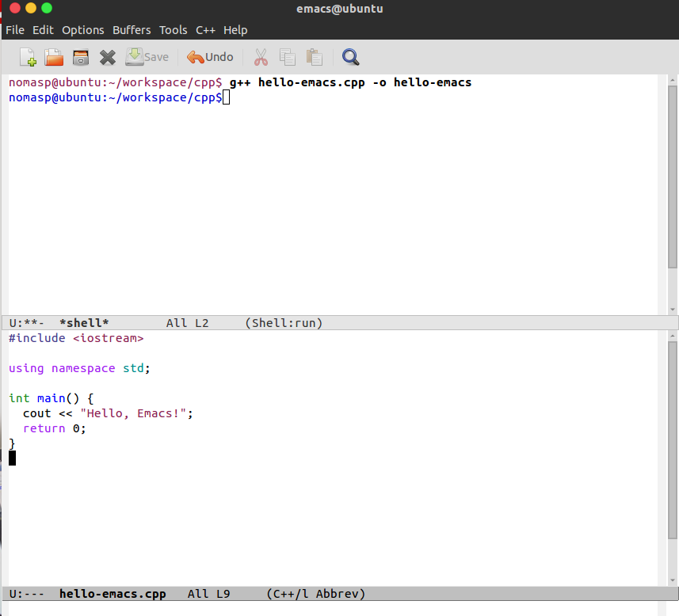Click the shell scrollbar up arrow
679x616 pixels.
click(x=673, y=80)
